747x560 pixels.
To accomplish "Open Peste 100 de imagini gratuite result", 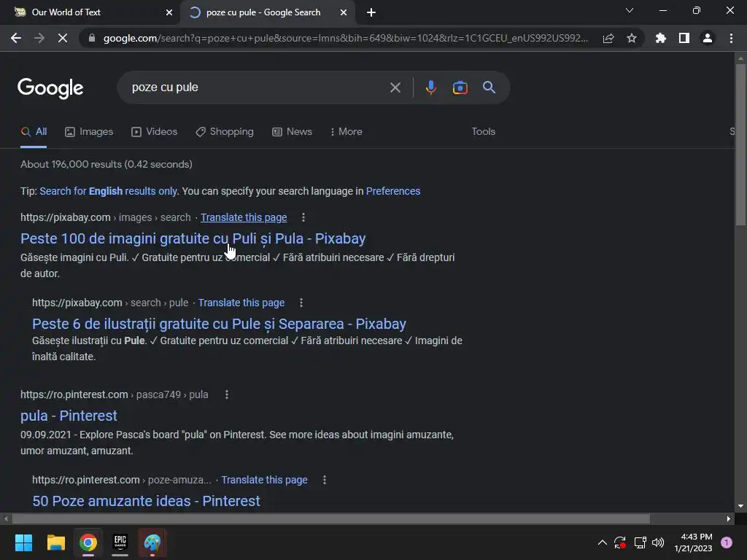I will pyautogui.click(x=193, y=238).
